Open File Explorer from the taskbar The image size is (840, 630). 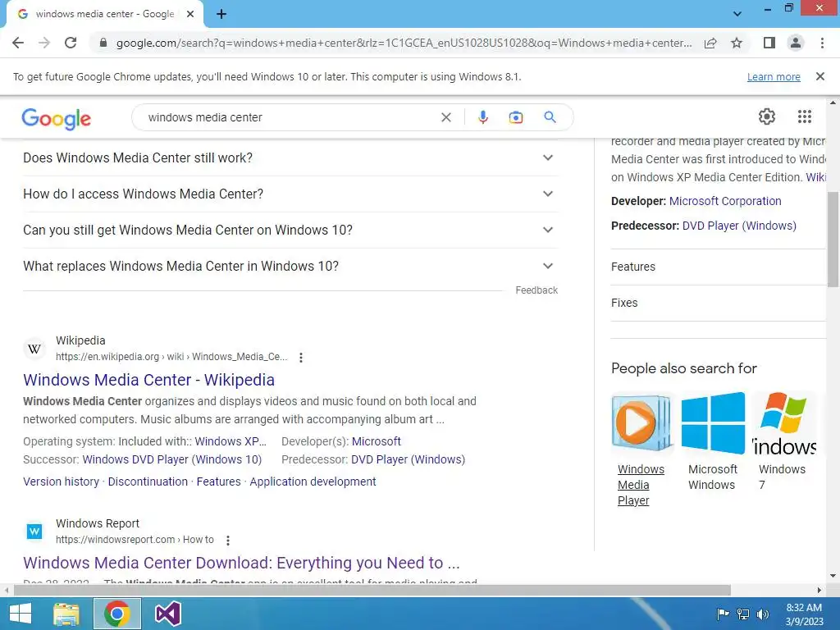coord(66,614)
